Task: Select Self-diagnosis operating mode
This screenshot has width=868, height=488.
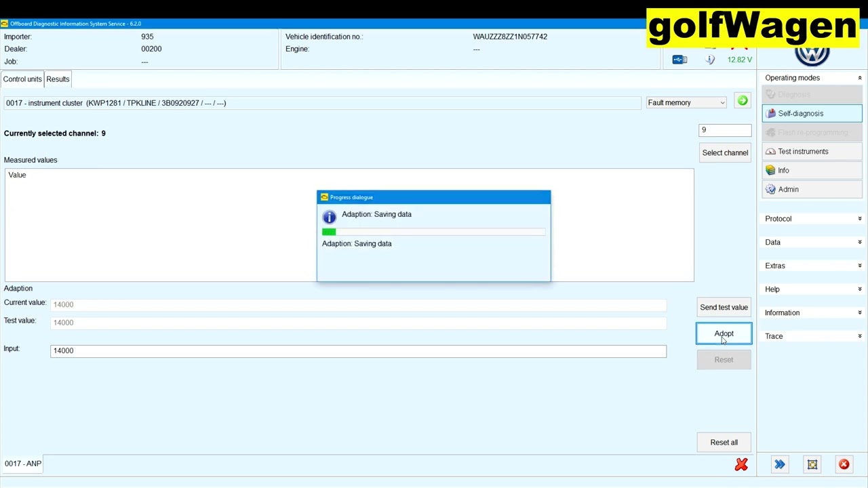Action: coord(812,113)
